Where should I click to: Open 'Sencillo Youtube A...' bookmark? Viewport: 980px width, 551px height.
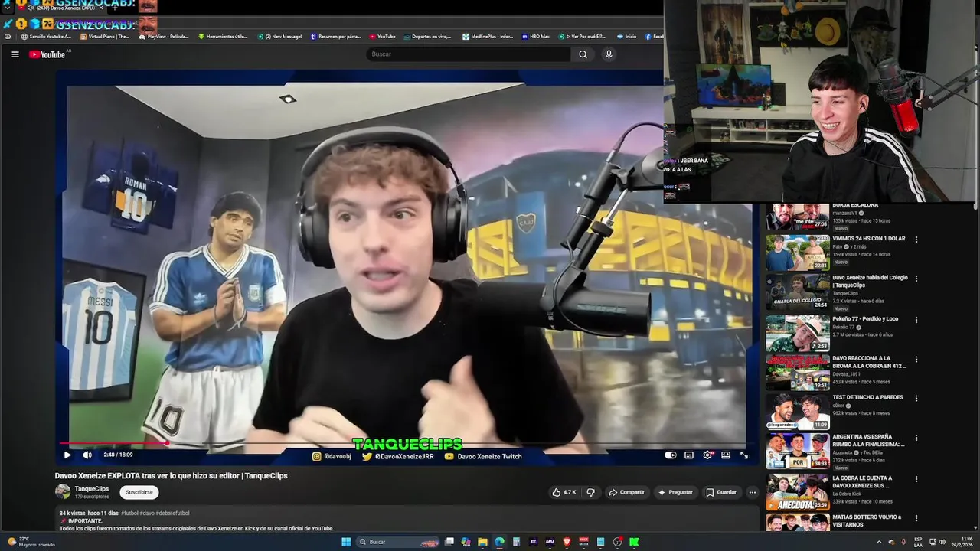click(46, 36)
